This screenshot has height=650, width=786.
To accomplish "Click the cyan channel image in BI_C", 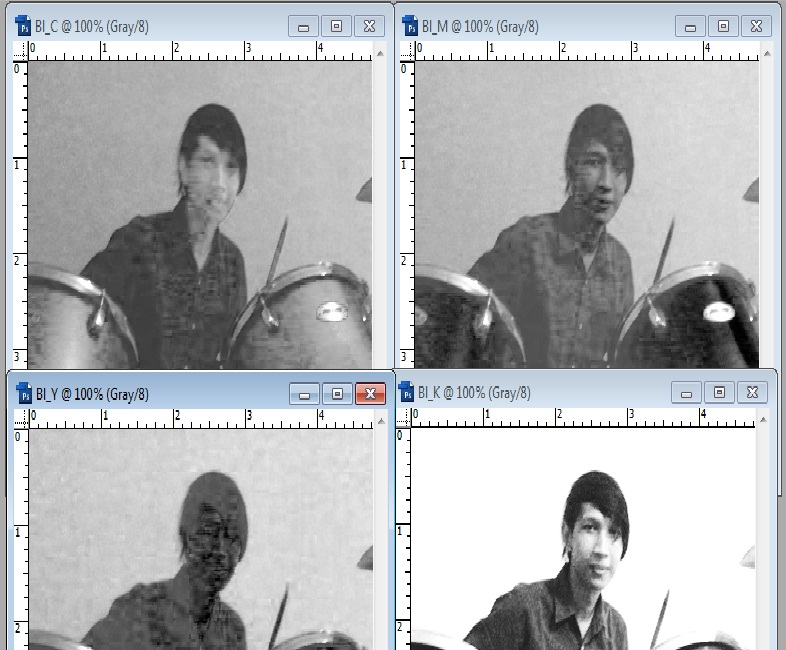I will pyautogui.click(x=200, y=214).
